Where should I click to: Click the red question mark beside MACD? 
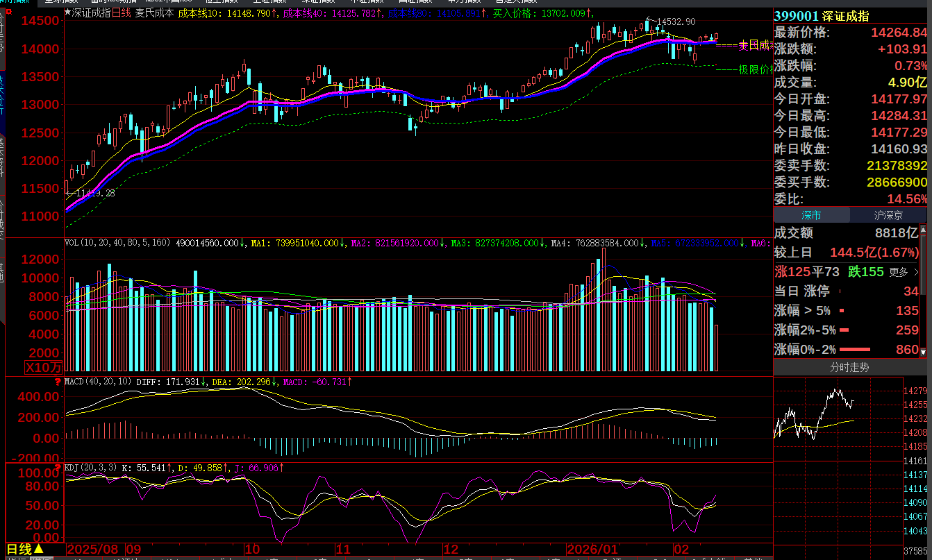58,382
